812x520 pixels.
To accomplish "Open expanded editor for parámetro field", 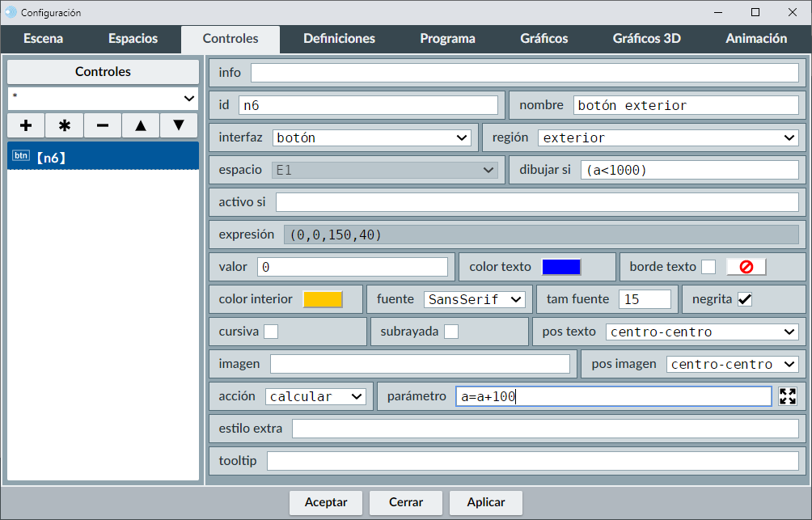I will tap(788, 396).
